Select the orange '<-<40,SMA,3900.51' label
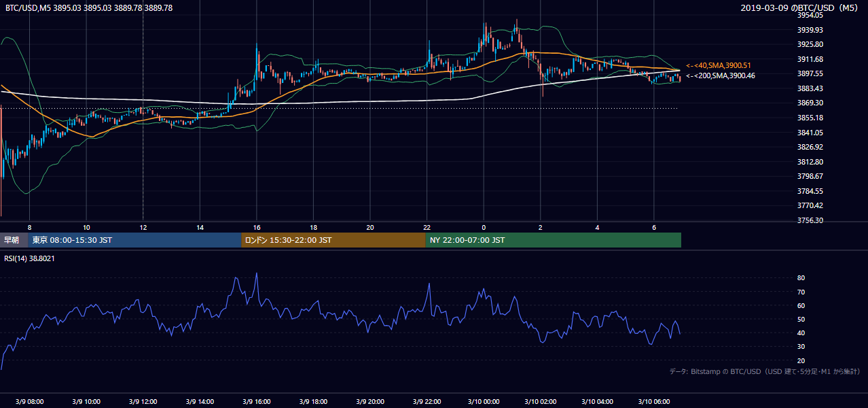The height and width of the screenshot is (408, 868). tap(720, 65)
